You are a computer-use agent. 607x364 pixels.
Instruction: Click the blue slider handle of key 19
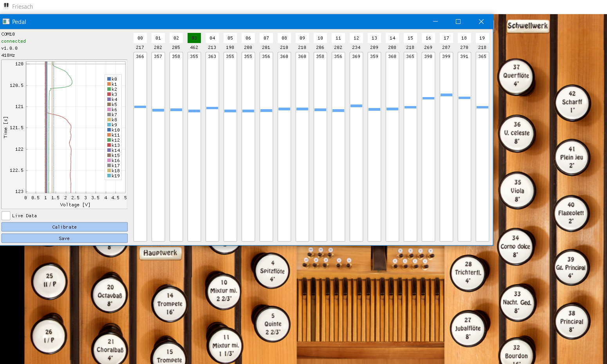(x=482, y=107)
